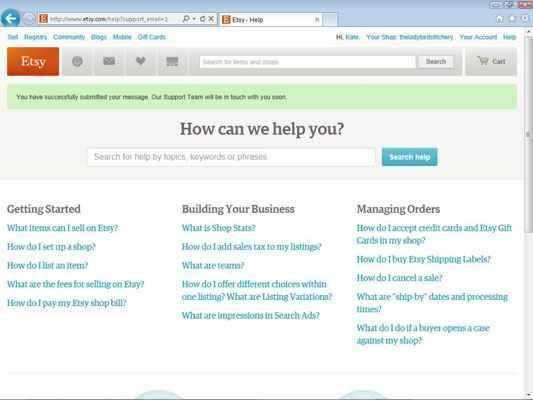Open the buyer opens a case help link
Screen dimensions: 533x400
(423, 334)
